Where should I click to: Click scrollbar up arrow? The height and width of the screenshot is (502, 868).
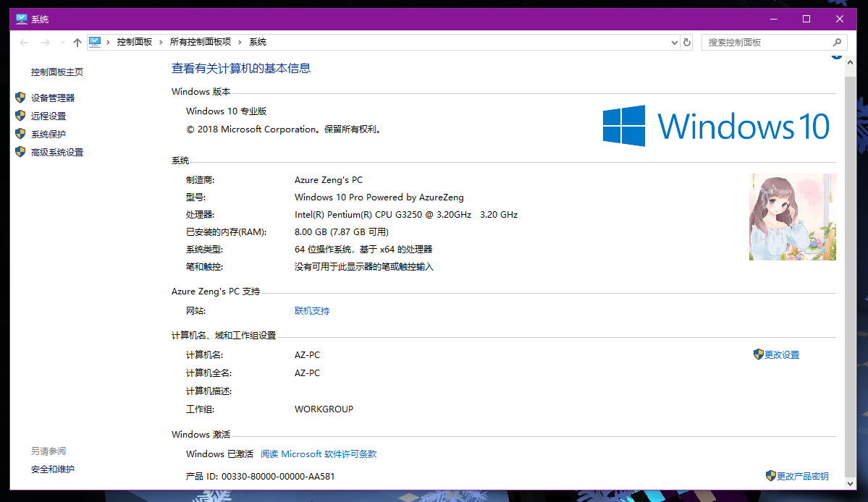[x=851, y=62]
